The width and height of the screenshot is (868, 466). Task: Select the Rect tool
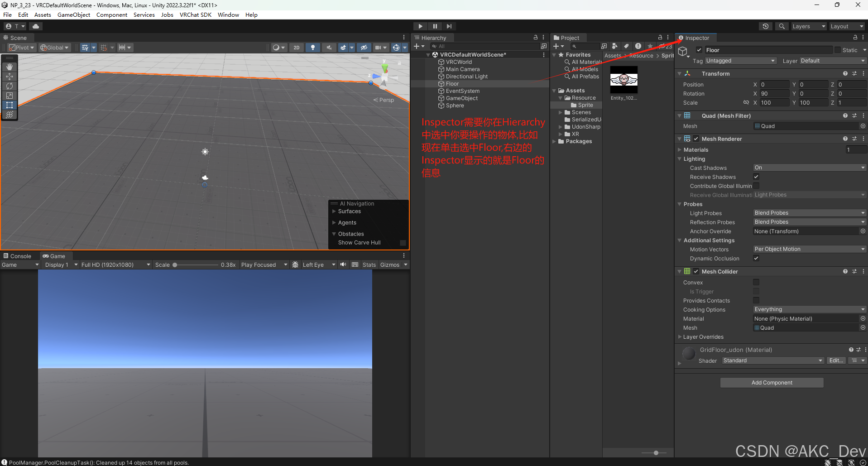10,105
